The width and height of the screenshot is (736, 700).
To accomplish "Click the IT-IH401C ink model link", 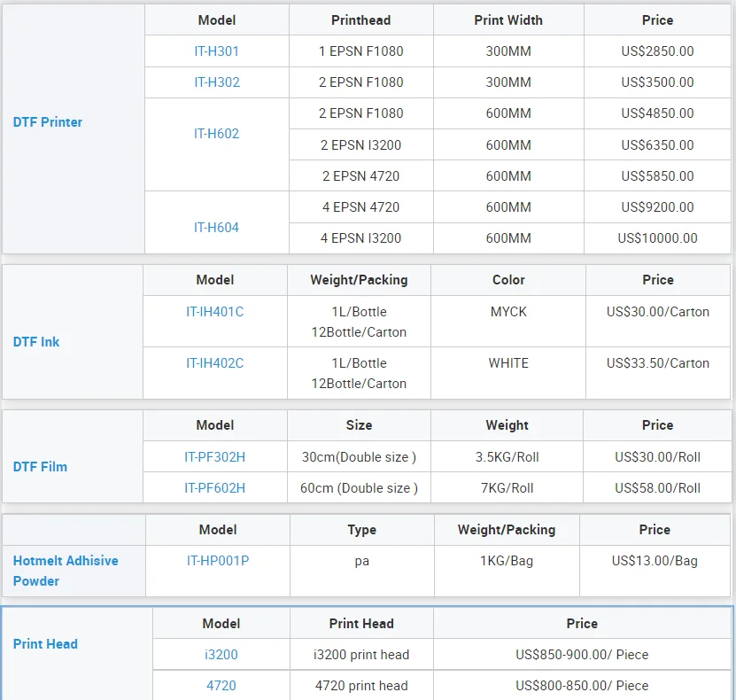I will (x=215, y=312).
